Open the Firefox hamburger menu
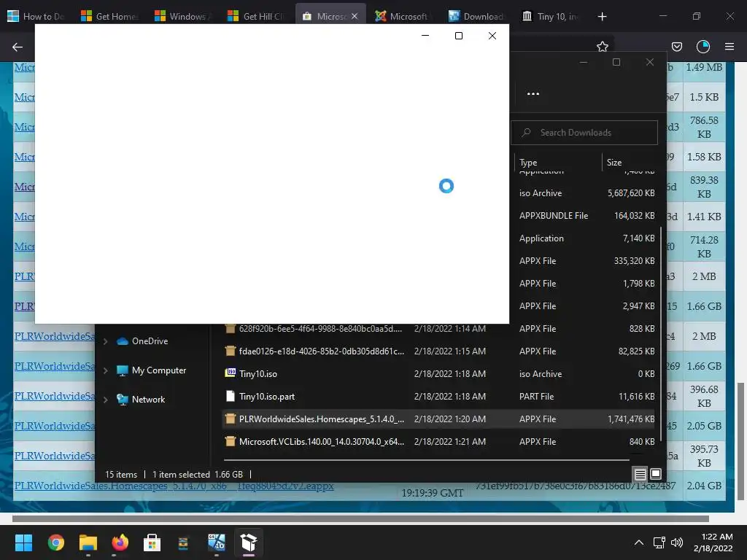The height and width of the screenshot is (560, 747). point(729,47)
